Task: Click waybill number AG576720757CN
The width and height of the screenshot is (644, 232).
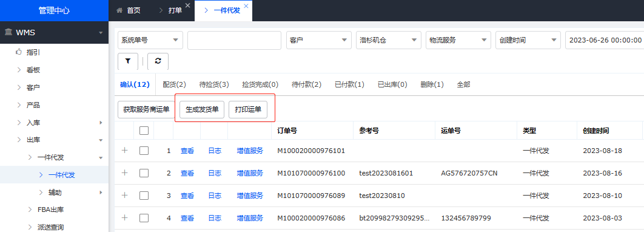Action: point(469,173)
